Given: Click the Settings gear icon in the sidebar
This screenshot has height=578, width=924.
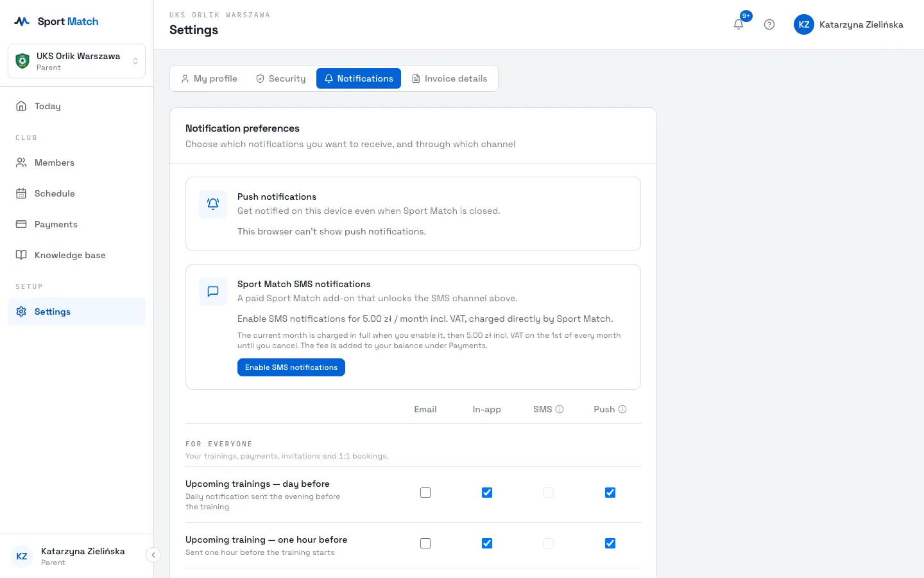Looking at the screenshot, I should click(21, 311).
